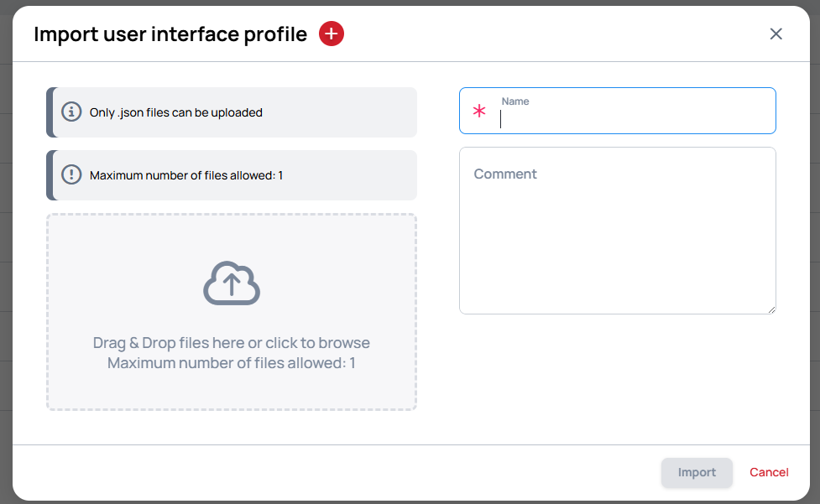Click the cloud upload icon

tap(232, 283)
